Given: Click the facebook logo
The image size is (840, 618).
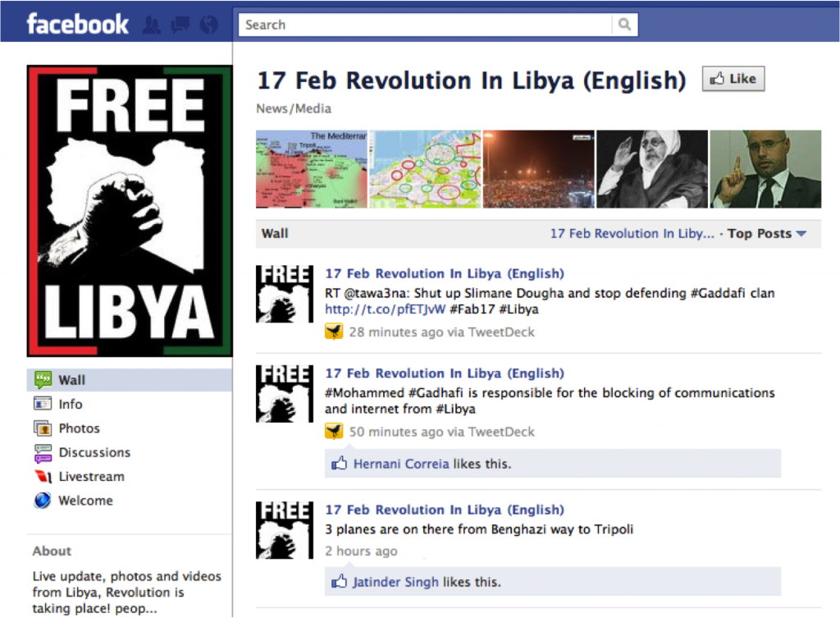Looking at the screenshot, I should (x=78, y=24).
